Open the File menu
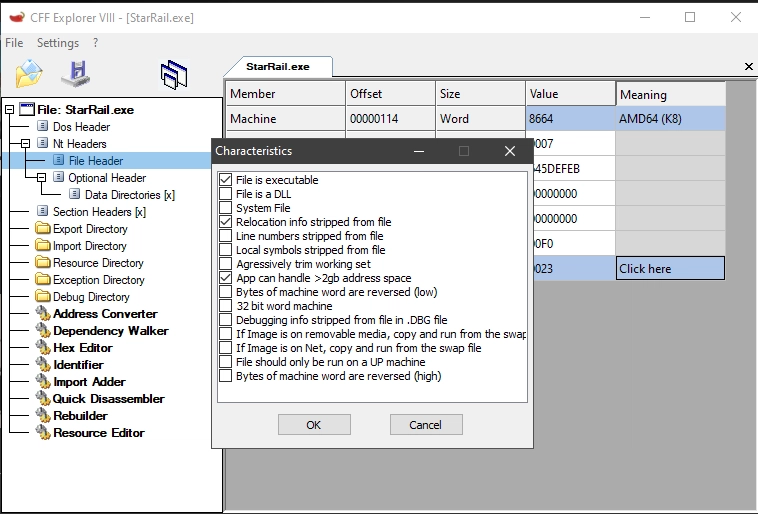 [x=14, y=43]
